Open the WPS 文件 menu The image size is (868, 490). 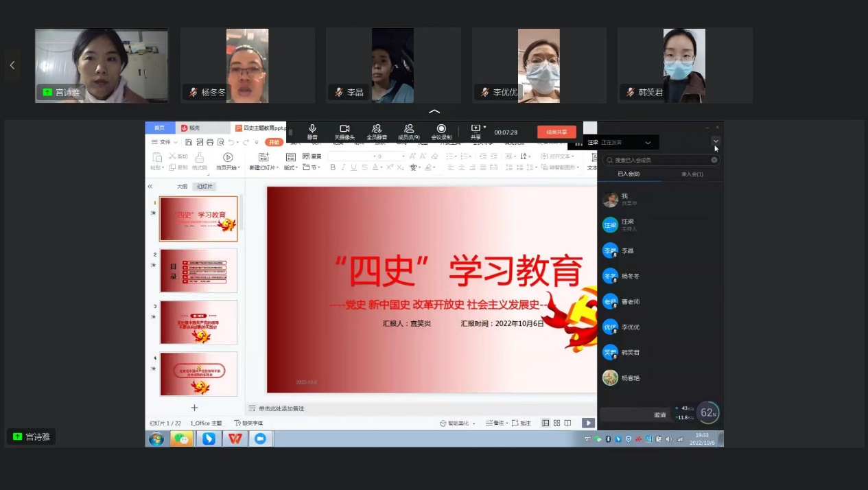point(165,142)
